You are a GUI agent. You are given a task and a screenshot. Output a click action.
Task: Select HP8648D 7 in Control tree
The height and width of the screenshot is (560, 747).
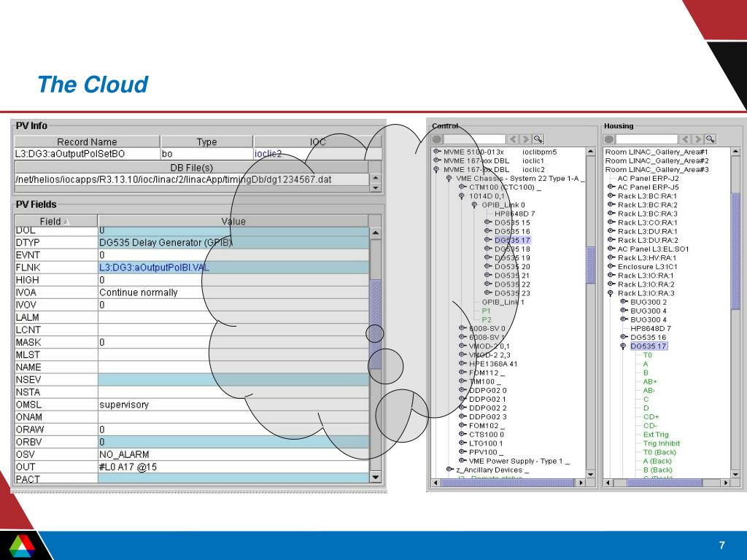(514, 214)
